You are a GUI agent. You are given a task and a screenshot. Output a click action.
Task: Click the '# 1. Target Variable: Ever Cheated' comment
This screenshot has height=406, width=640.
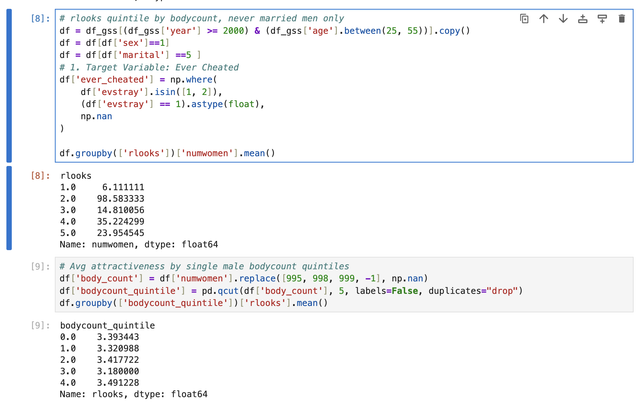pos(149,67)
